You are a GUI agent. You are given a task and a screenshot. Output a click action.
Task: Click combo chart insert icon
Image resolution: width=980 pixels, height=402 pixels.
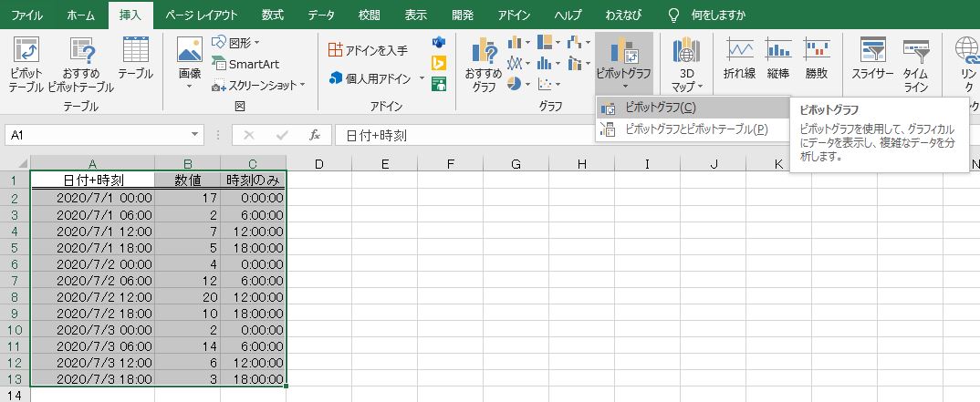pyautogui.click(x=574, y=63)
